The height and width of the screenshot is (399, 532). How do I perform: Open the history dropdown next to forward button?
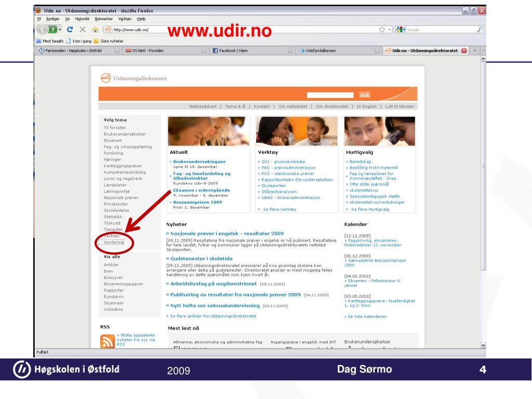(x=60, y=30)
